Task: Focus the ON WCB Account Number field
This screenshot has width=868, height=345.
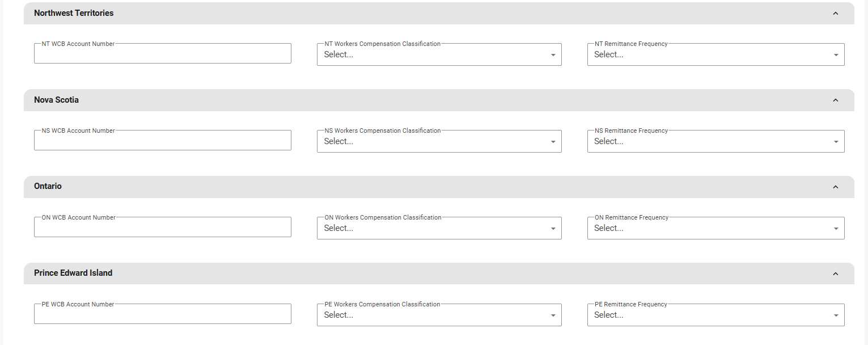Action: coord(163,228)
